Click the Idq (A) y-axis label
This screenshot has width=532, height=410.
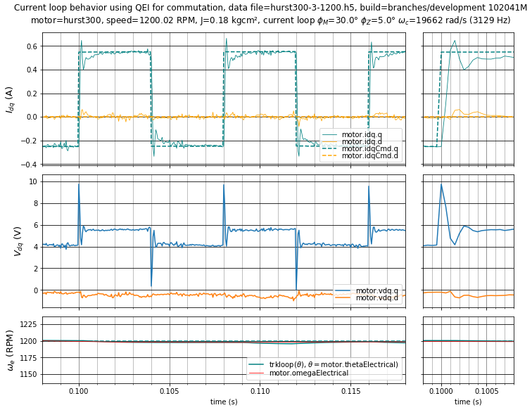point(10,100)
